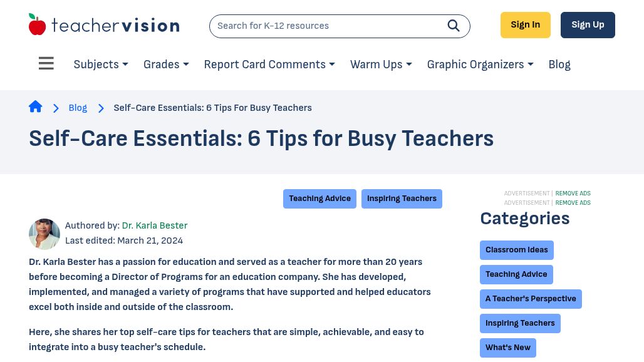
Task: Click the first Remove Ads link
Action: 573,194
